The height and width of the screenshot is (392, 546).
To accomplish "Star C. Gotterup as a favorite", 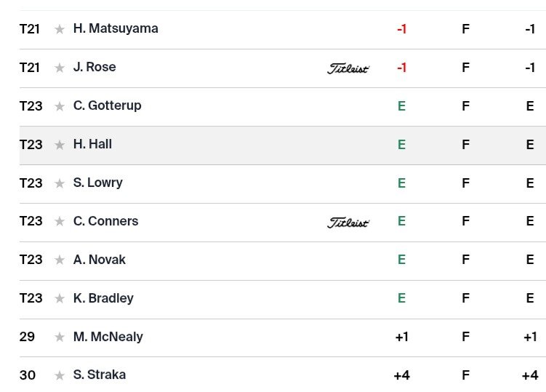I will [60, 106].
